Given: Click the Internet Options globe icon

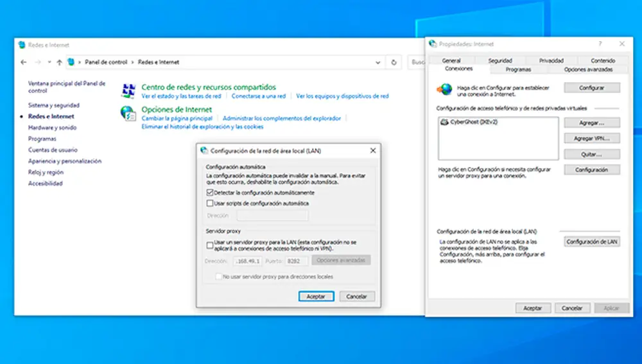Looking at the screenshot, I should click(128, 114).
